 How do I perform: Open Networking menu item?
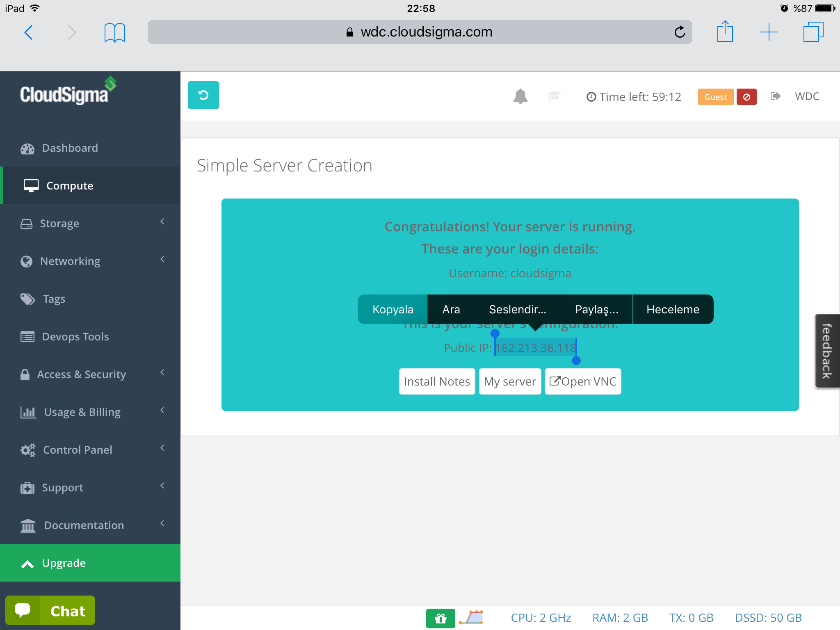click(90, 261)
